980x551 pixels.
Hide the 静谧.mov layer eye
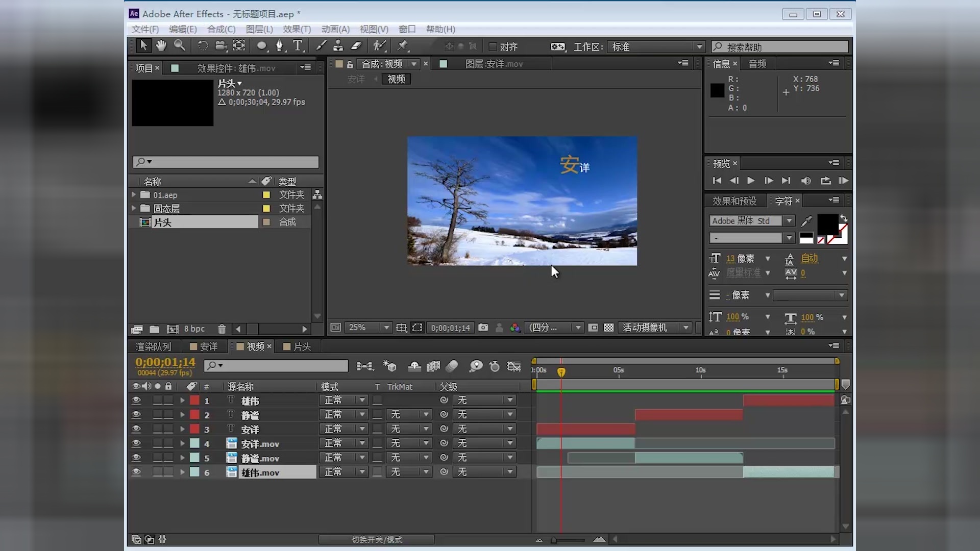pyautogui.click(x=136, y=458)
